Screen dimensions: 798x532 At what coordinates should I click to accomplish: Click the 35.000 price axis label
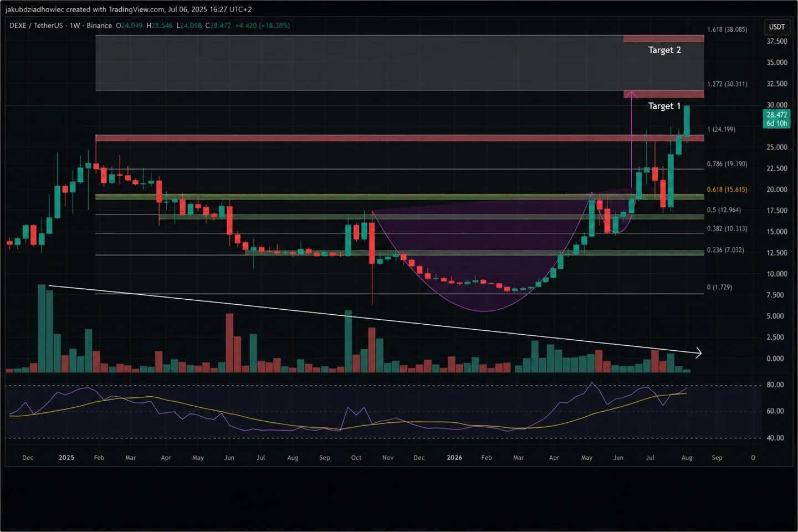[777, 63]
